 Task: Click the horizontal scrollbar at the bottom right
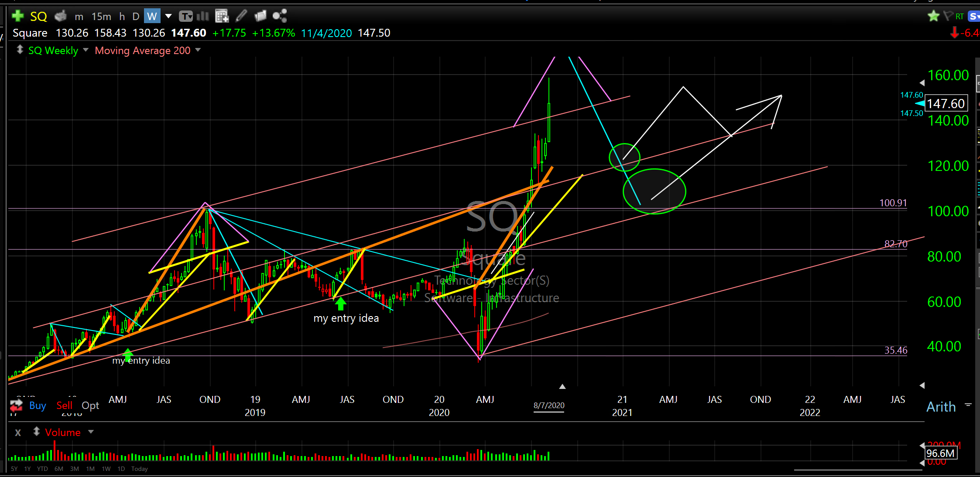pos(857,470)
